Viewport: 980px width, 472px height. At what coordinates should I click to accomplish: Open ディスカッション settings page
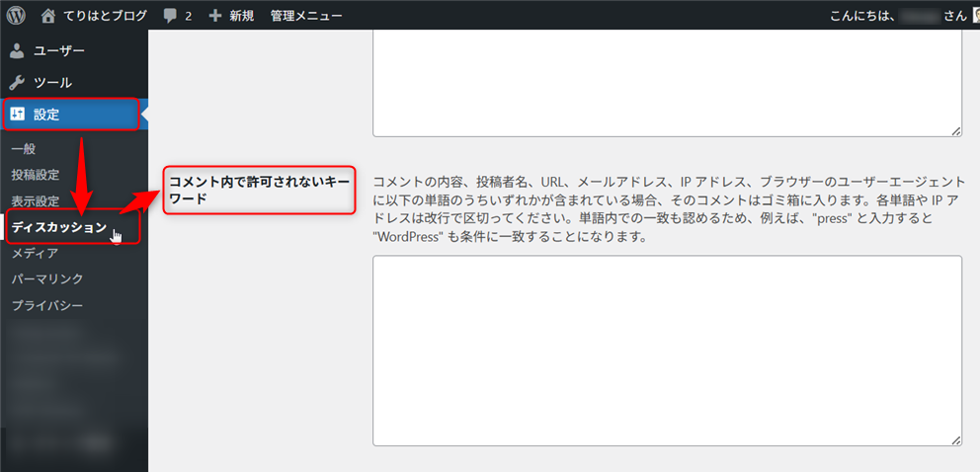pyautogui.click(x=59, y=227)
